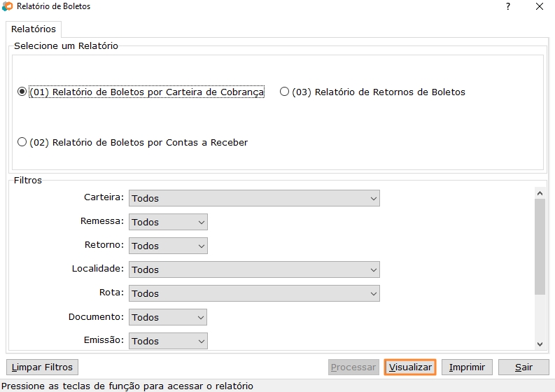Click the Sair button
This screenshot has width=555, height=392.
pyautogui.click(x=524, y=367)
